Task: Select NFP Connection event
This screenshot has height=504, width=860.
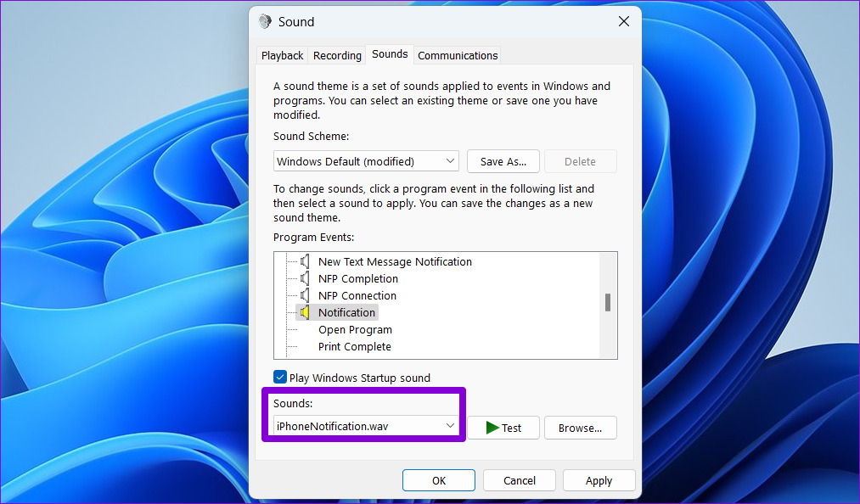Action: [357, 295]
